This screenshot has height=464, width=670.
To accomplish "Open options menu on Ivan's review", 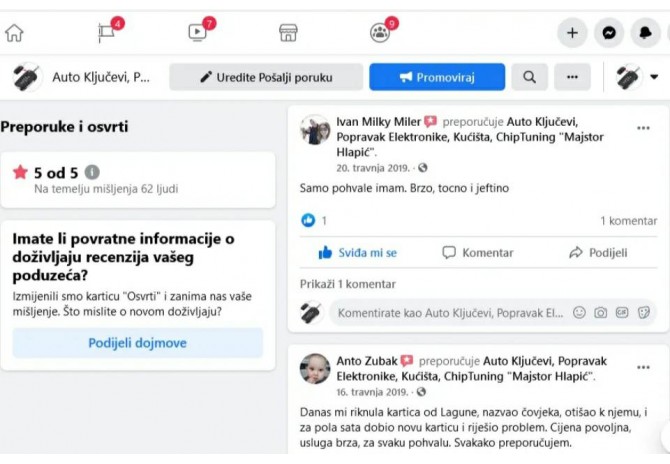I will click(643, 128).
